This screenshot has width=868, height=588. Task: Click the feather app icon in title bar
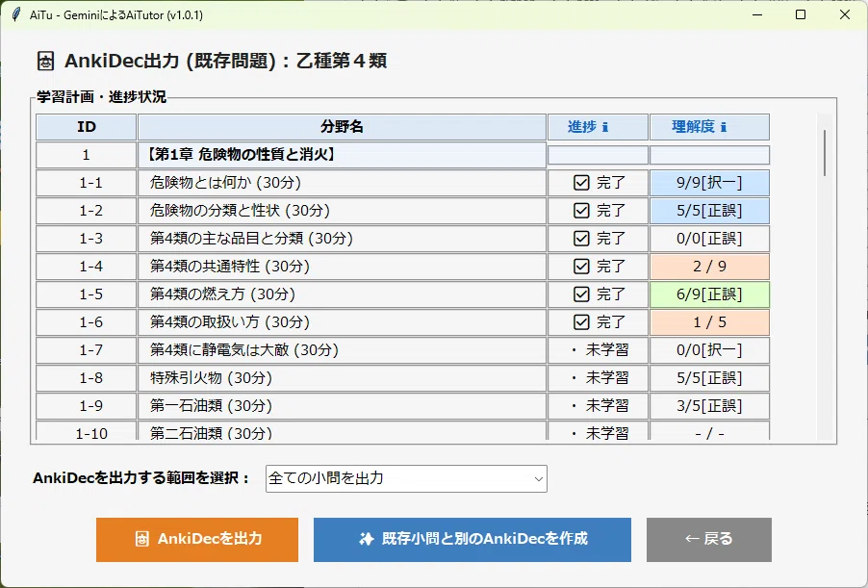pos(16,14)
